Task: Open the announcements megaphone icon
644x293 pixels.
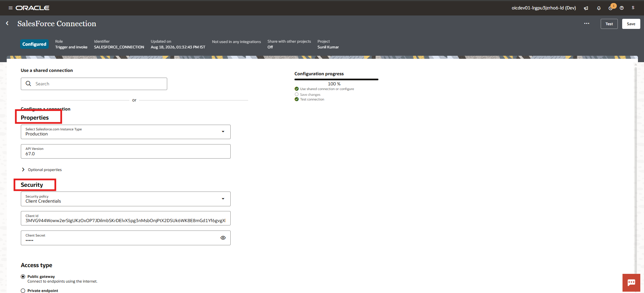Action: 586,8
